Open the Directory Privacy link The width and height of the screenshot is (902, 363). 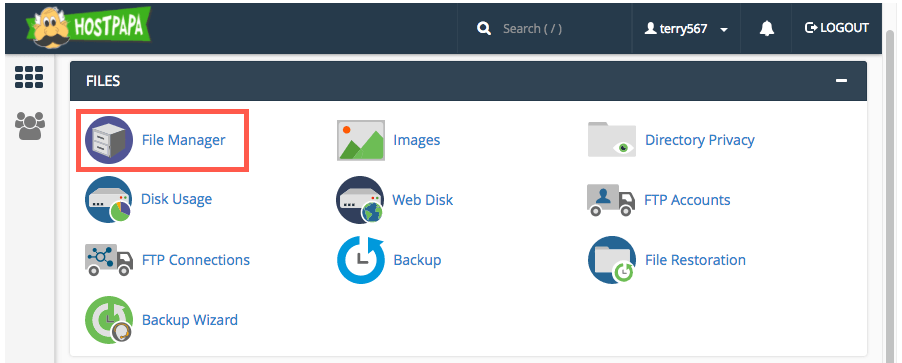tap(700, 140)
